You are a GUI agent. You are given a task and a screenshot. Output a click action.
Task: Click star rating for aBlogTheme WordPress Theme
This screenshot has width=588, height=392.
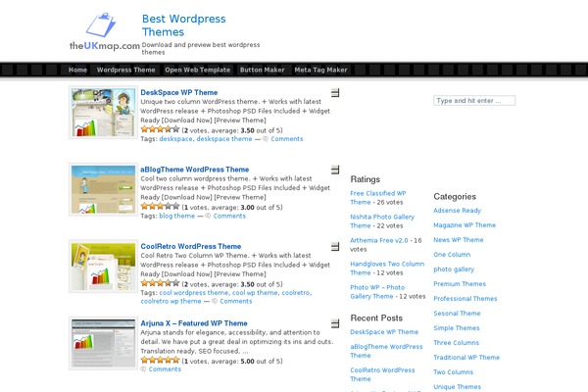160,207
